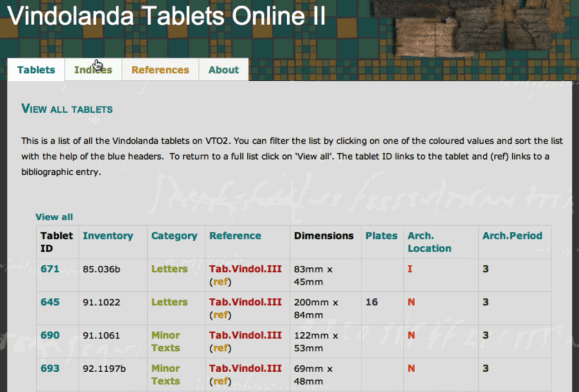This screenshot has width=579, height=392.
Task: Open the About tab
Action: click(223, 70)
